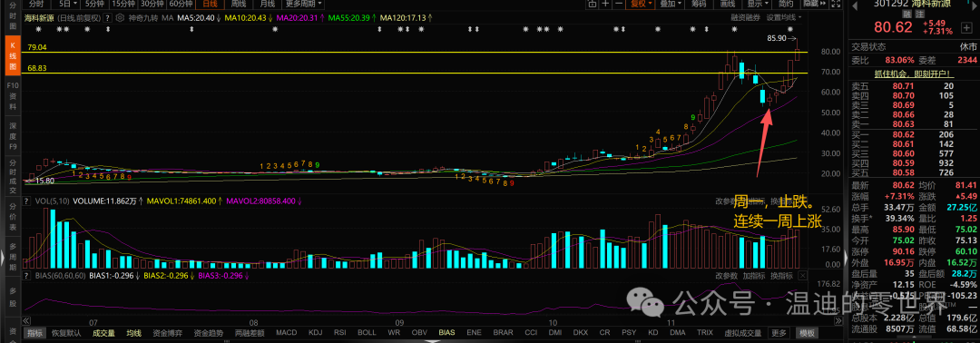Screen dimensions: 980x343
Task: Switch to the 周线 weekly chart
Action: (x=238, y=4)
